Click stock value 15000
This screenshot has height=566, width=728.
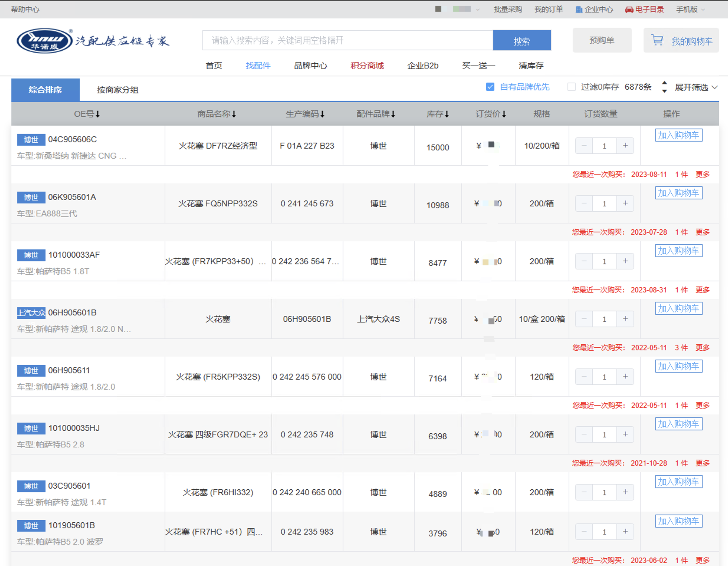pos(438,147)
